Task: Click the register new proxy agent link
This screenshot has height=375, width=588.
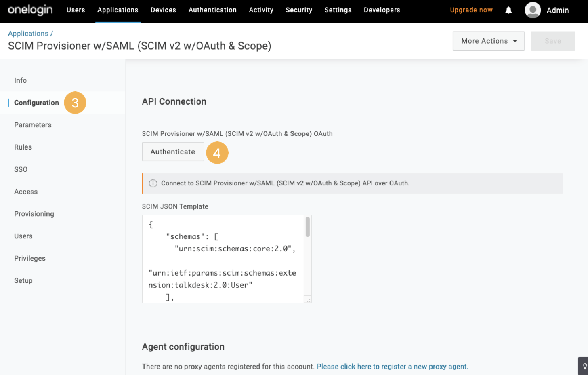Action: click(x=392, y=367)
